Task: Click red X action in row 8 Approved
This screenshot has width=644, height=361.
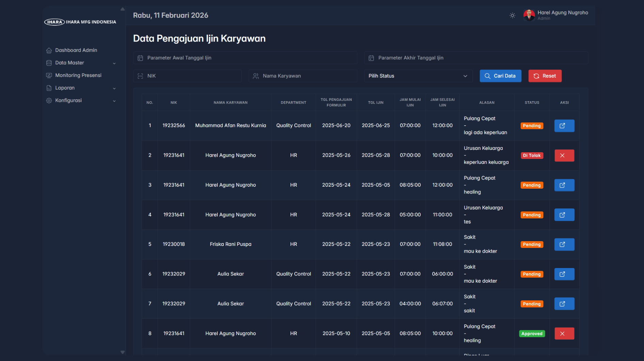Action: 564,333
